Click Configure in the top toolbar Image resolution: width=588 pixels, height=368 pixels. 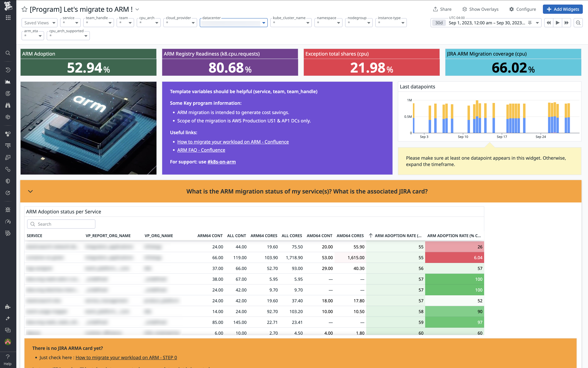(523, 9)
